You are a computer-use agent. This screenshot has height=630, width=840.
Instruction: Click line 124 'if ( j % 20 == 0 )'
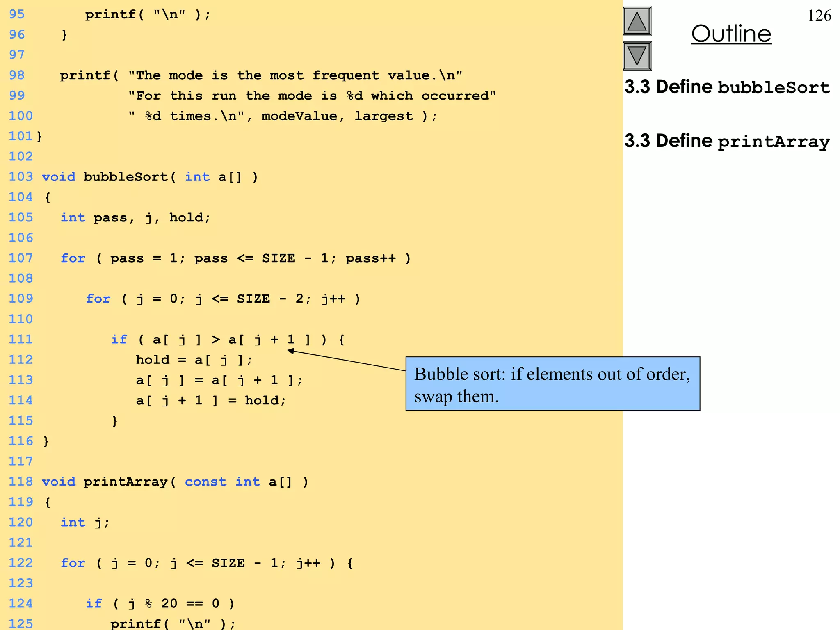coord(160,604)
